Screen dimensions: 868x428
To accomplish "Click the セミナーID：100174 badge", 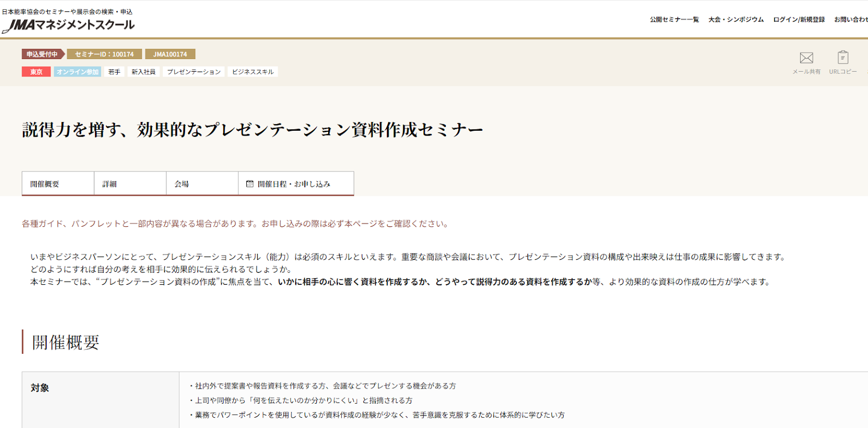I will point(104,54).
